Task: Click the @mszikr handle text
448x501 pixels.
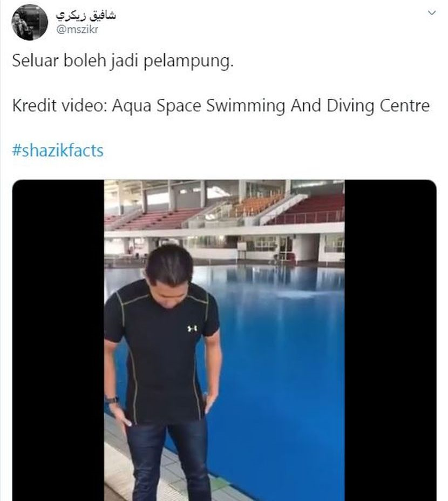Action: [x=77, y=29]
